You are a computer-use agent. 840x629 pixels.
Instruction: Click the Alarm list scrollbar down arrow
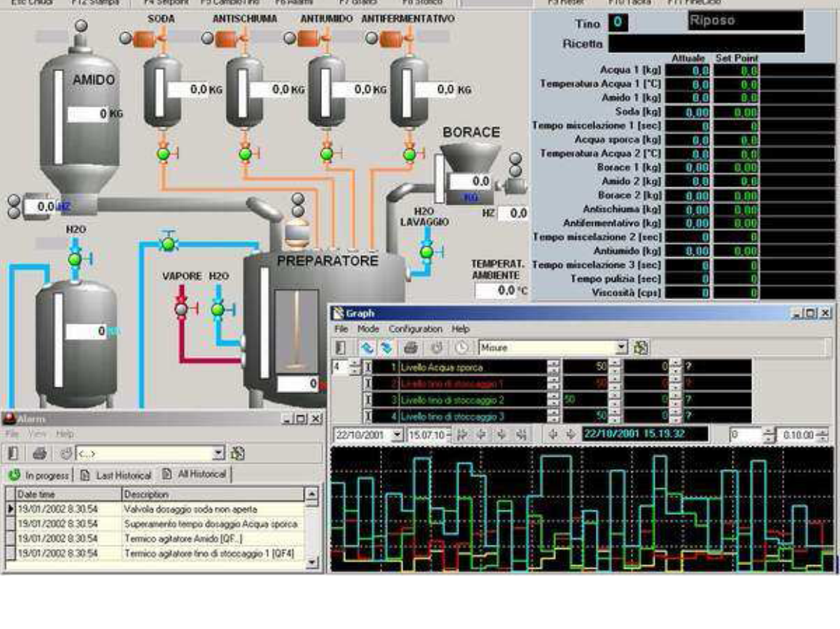[x=312, y=561]
